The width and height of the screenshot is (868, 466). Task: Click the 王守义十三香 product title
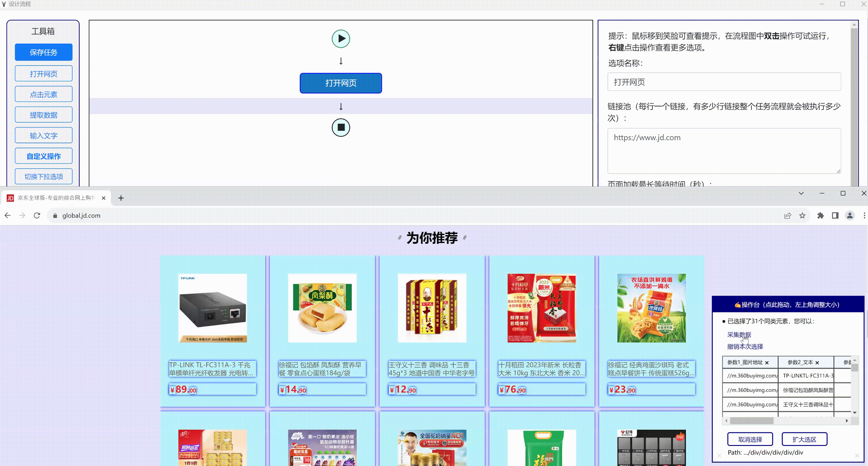432,369
